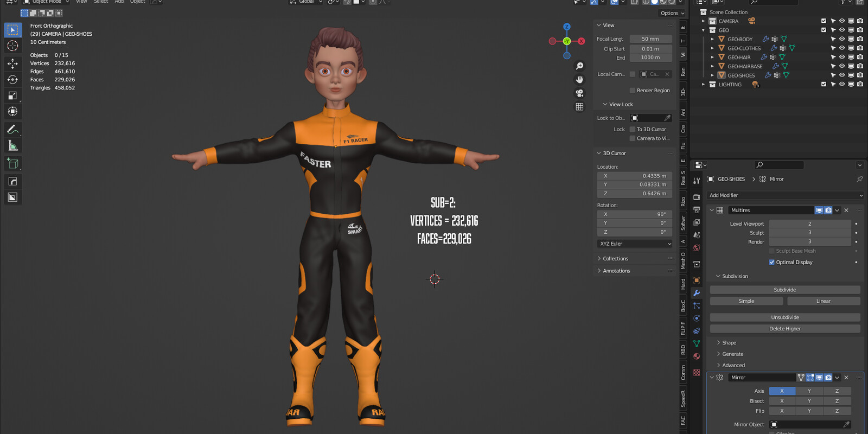The image size is (868, 434).
Task: Choose the Rotate tool in toolbar
Action: 13,80
